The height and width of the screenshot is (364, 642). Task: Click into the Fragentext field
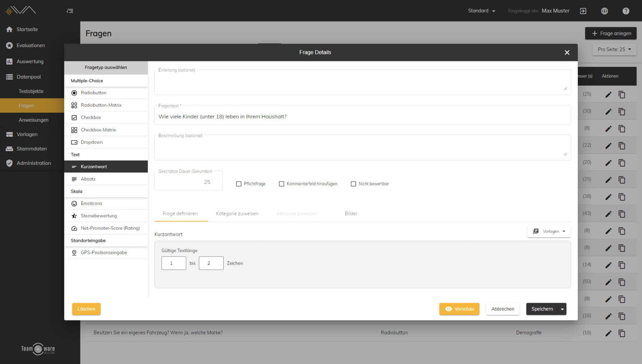point(363,115)
